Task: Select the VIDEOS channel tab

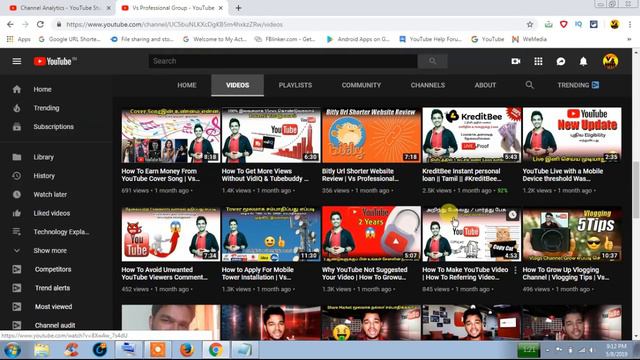Action: click(238, 85)
